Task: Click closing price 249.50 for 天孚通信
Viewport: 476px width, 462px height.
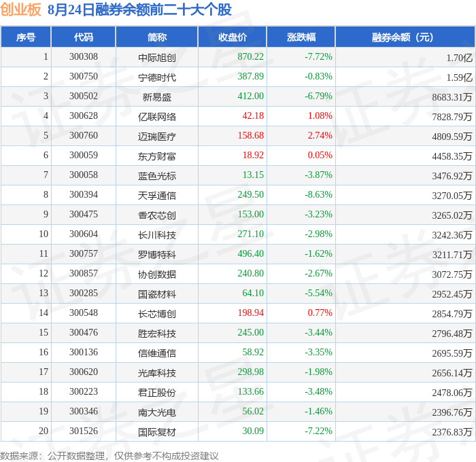Action: (250, 194)
